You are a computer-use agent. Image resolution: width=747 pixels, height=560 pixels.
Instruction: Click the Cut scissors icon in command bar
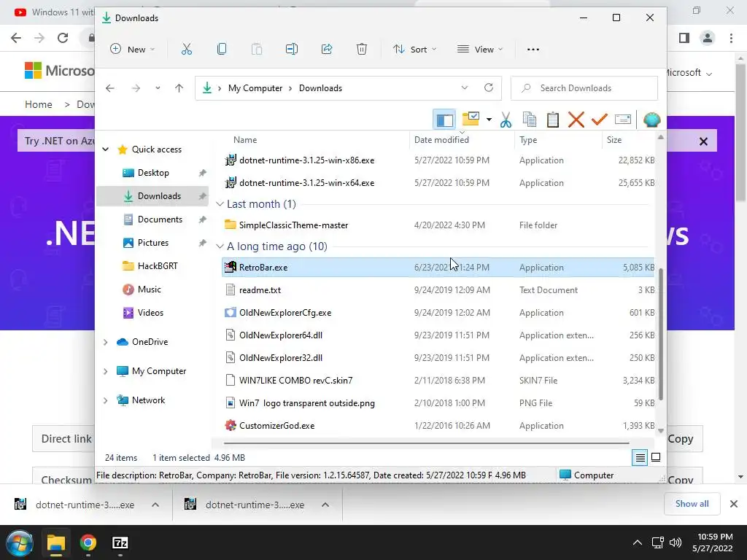[x=186, y=49]
